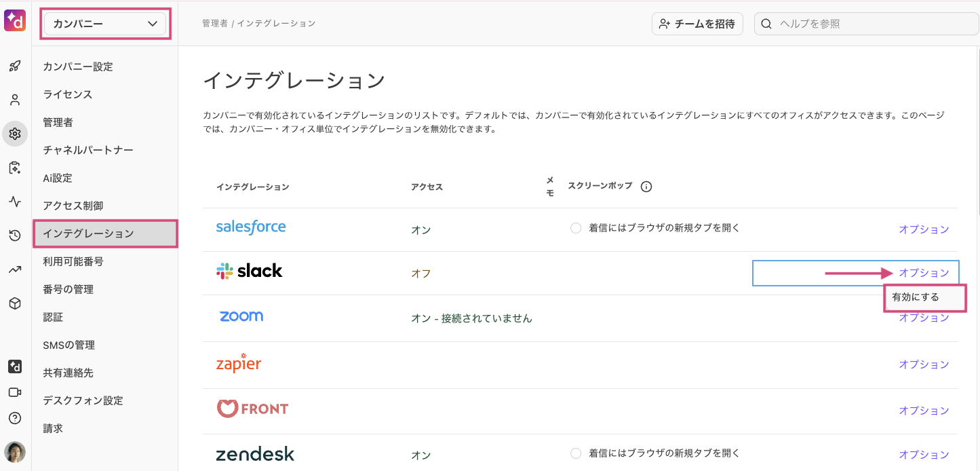980x471 pixels.
Task: Open オプション dropdown for Slack
Action: click(x=924, y=273)
